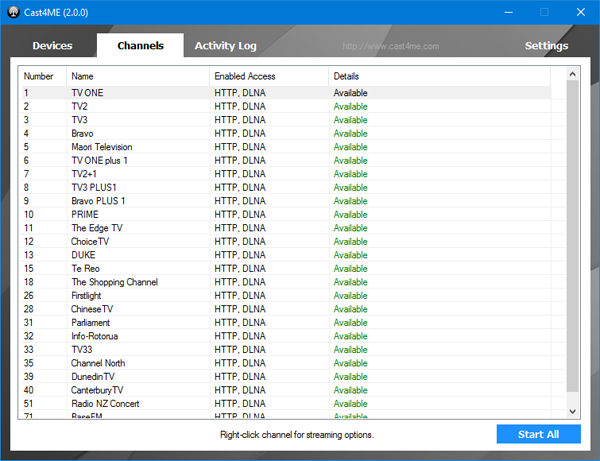Select the TV2 channel row
600x461 pixels.
coord(285,106)
